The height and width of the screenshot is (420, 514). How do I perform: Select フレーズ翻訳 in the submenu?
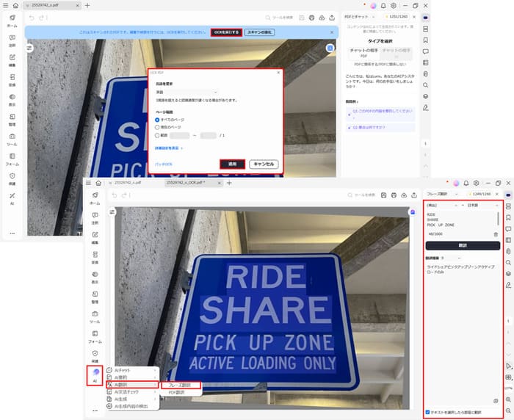coord(181,384)
